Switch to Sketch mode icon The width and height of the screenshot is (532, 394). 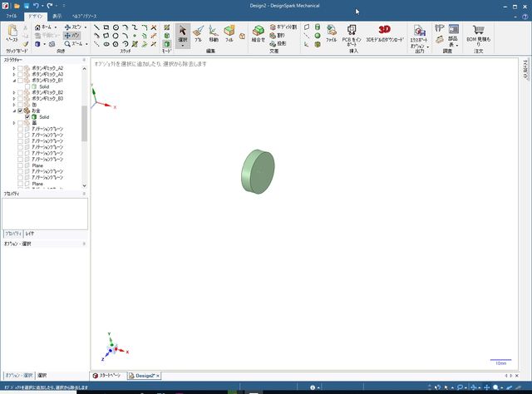coord(166,27)
